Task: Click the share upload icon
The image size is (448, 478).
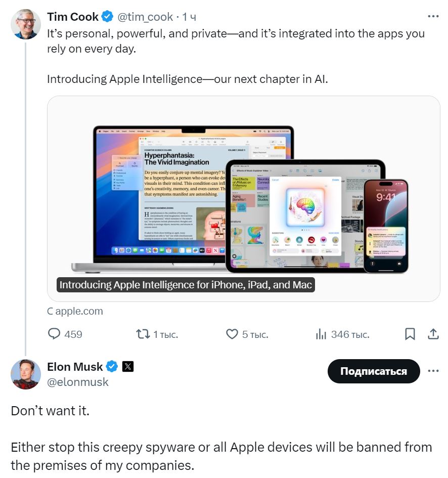Action: pyautogui.click(x=433, y=334)
